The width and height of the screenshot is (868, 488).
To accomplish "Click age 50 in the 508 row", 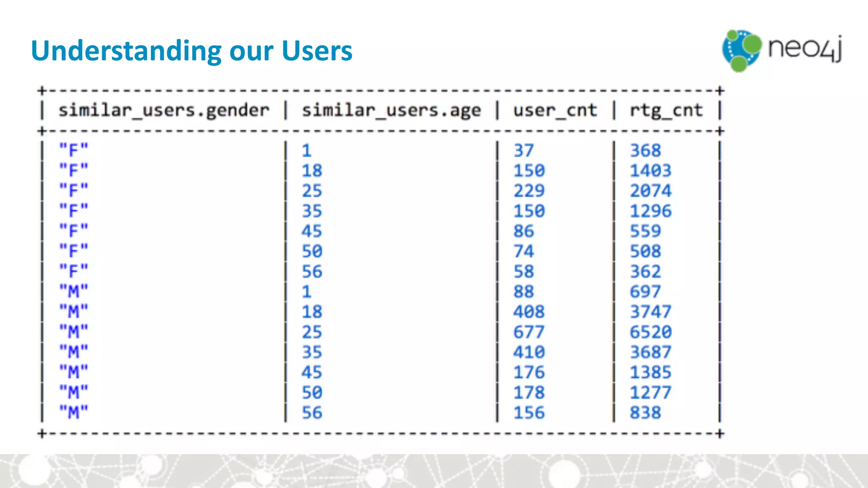I will pyautogui.click(x=312, y=251).
